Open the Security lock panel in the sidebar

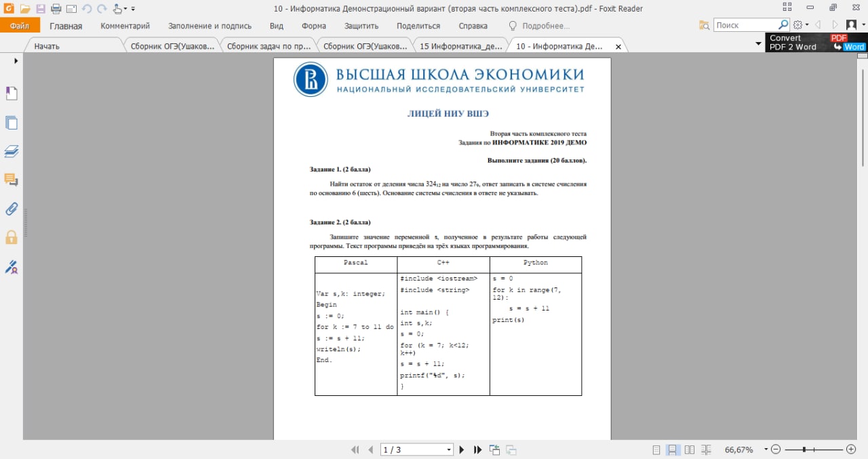pyautogui.click(x=12, y=237)
